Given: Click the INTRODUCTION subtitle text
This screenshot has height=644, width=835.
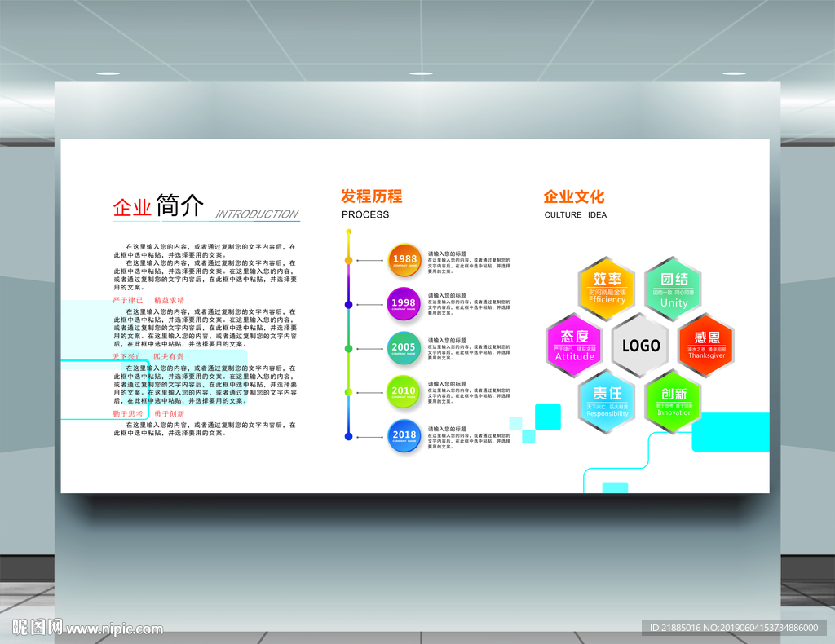Looking at the screenshot, I should tap(257, 214).
